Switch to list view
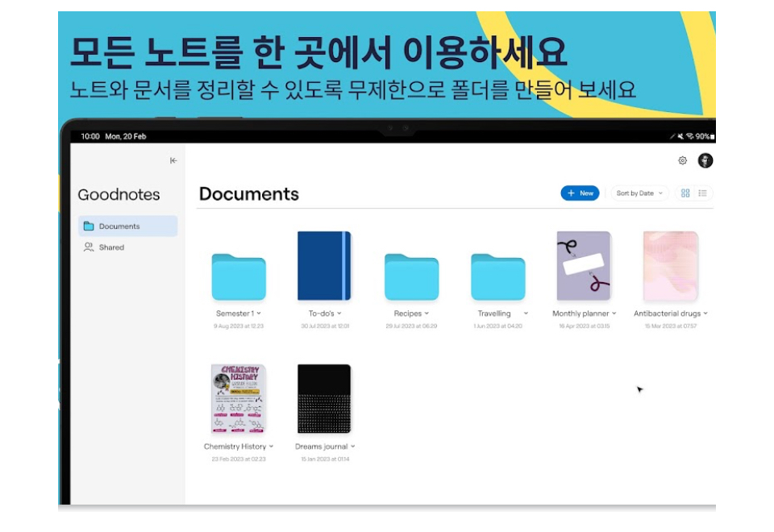The image size is (774, 532). pos(702,193)
